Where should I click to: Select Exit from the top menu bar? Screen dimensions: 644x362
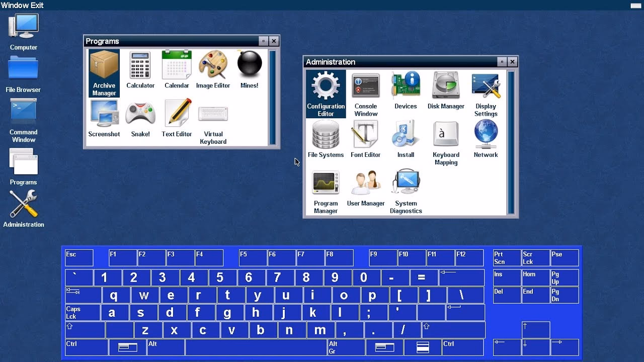pyautogui.click(x=36, y=5)
